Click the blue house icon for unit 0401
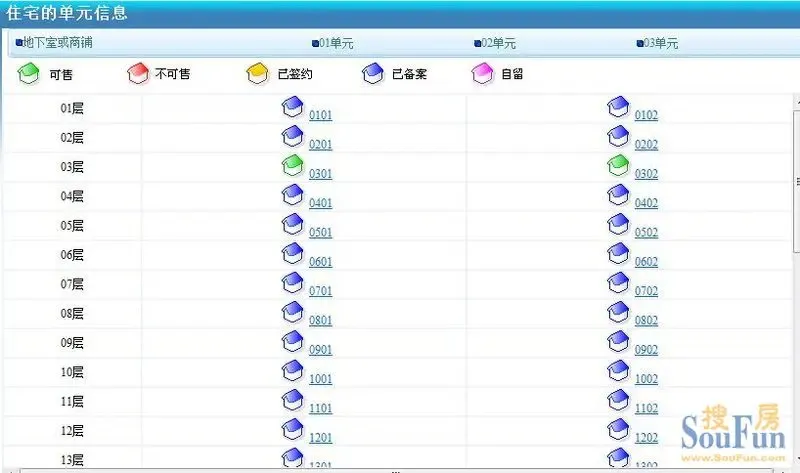The image size is (800, 473). [x=293, y=195]
